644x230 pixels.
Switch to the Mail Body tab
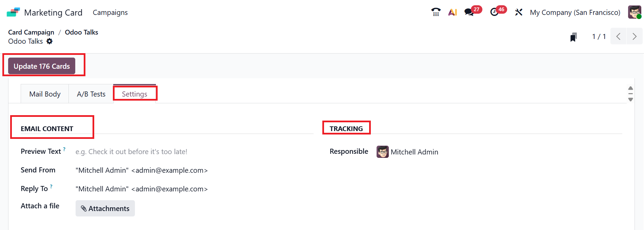tap(45, 94)
